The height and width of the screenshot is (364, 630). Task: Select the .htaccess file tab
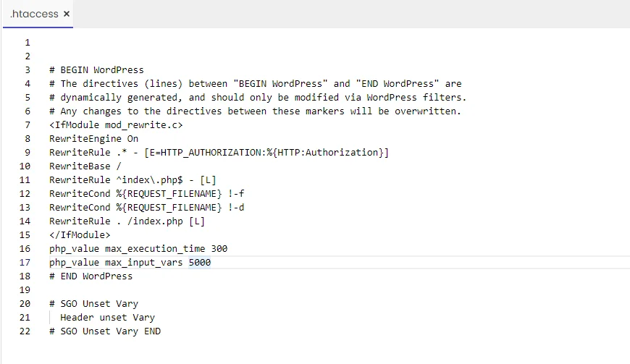34,14
